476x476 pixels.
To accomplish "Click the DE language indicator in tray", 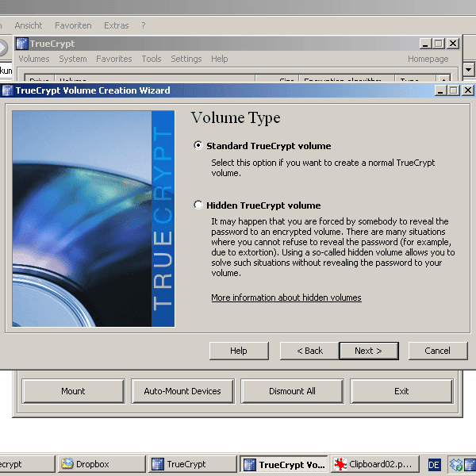I will (x=434, y=465).
